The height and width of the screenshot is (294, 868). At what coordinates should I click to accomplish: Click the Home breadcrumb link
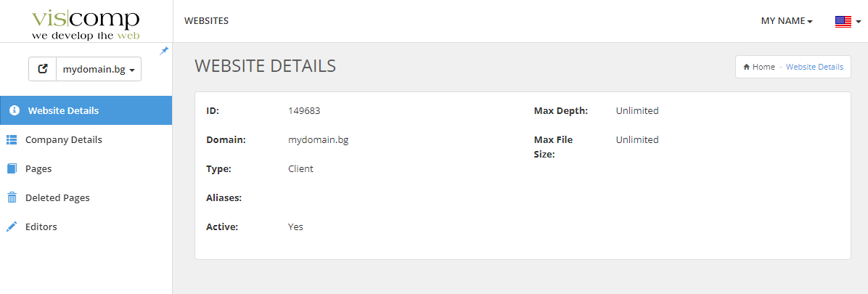click(763, 67)
